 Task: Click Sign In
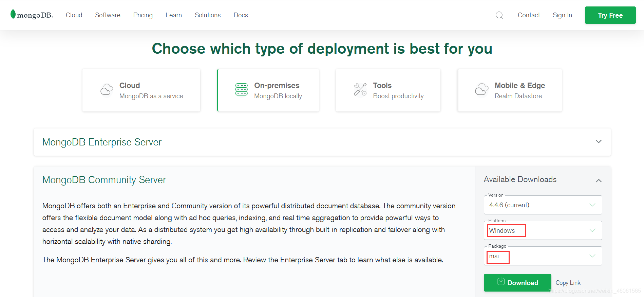coord(562,15)
